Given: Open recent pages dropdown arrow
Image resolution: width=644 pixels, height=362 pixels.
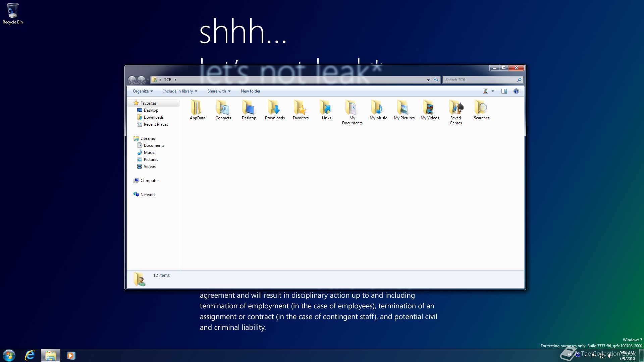Looking at the screenshot, I should point(148,80).
